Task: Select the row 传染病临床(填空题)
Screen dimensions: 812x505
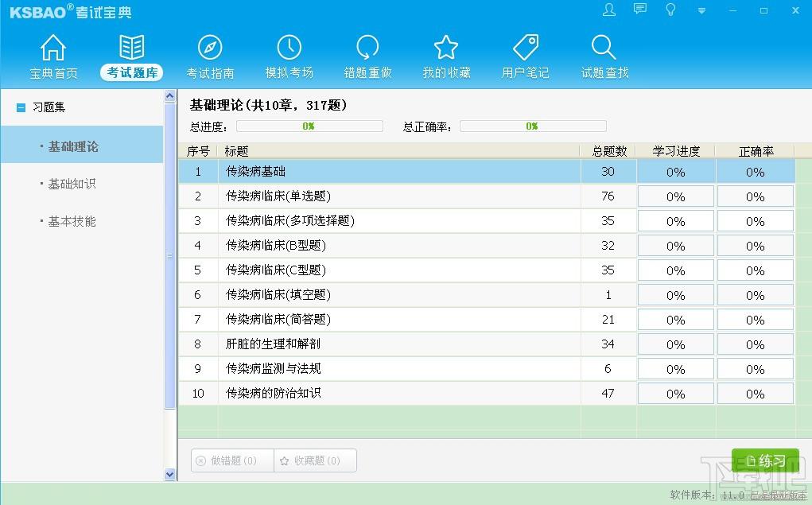Action: (x=487, y=295)
